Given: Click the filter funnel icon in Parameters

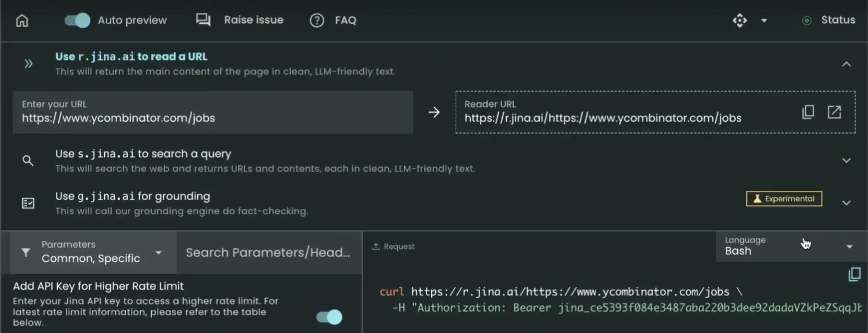Looking at the screenshot, I should [x=26, y=252].
